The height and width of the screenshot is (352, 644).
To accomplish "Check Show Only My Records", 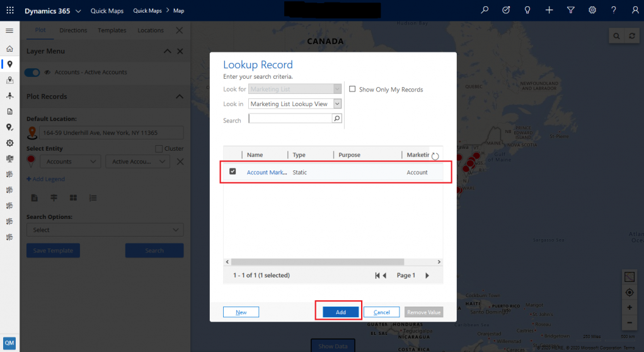I will pyautogui.click(x=352, y=89).
